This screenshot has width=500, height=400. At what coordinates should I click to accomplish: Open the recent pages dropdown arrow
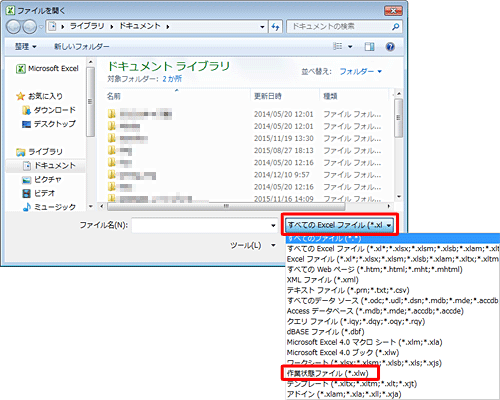(x=41, y=27)
